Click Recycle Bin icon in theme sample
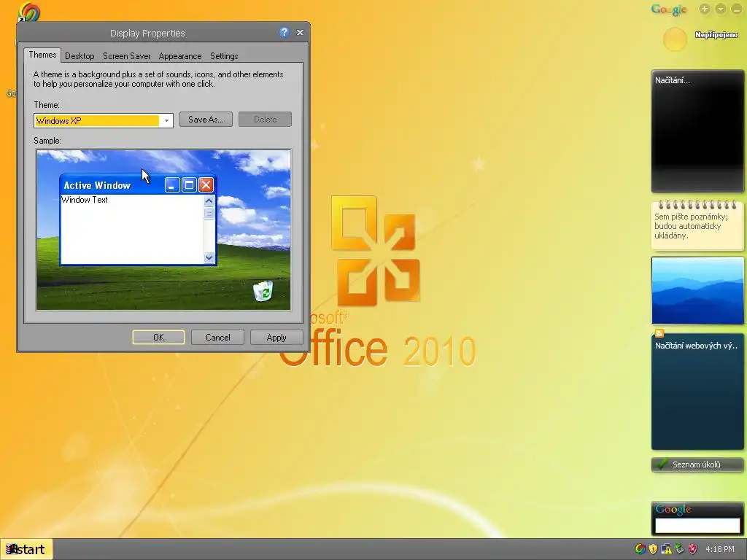747x560 pixels. pyautogui.click(x=263, y=291)
